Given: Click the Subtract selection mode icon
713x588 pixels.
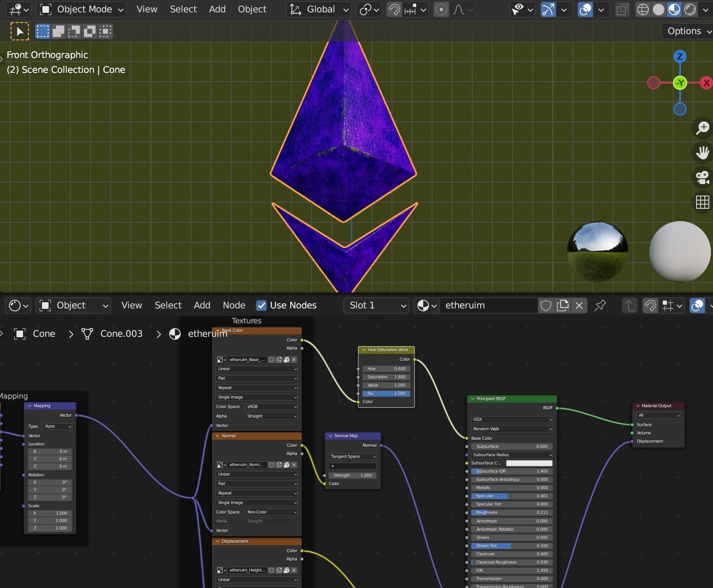Looking at the screenshot, I should (74, 31).
